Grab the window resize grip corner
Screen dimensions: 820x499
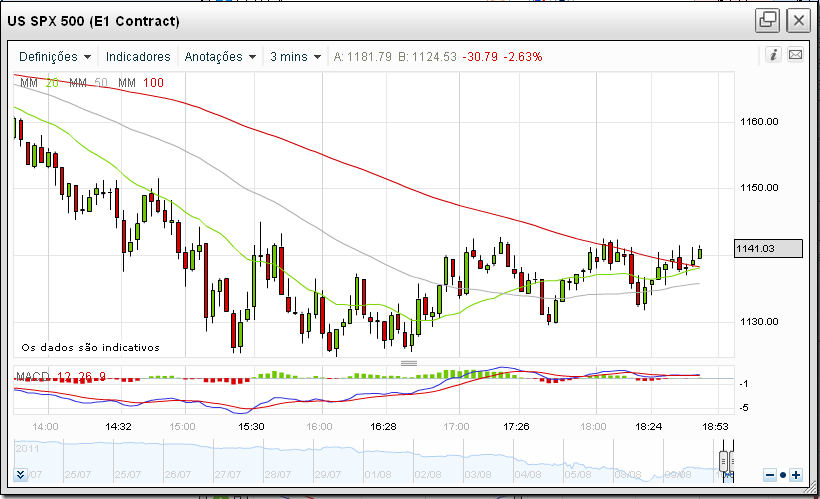coord(811,488)
